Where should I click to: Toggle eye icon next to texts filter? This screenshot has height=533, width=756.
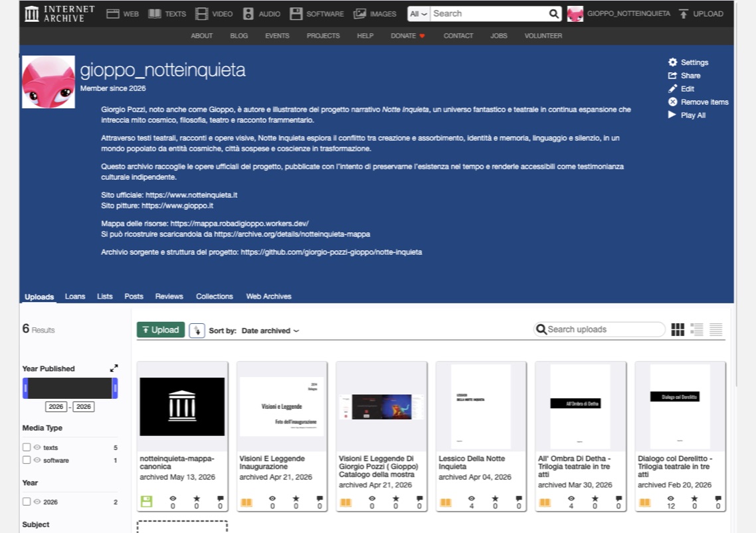[x=37, y=447]
